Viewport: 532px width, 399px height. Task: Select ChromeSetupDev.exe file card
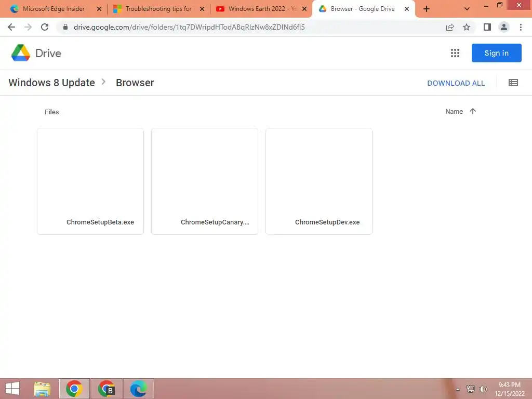pos(319,181)
